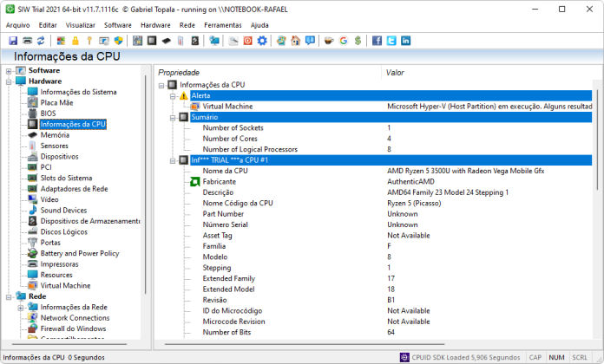Select the Virtual Machine alert row
The width and height of the screenshot is (604, 364).
(391, 107)
